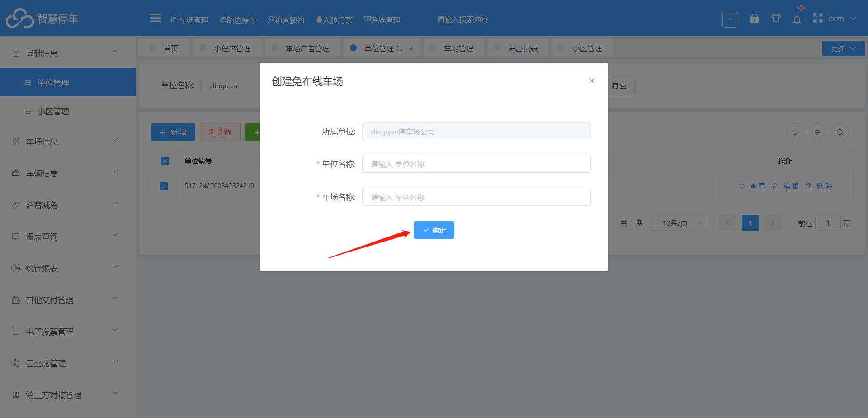Expand 车辆信息 sidebar menu
Viewport: 868px width, 418px height.
68,173
